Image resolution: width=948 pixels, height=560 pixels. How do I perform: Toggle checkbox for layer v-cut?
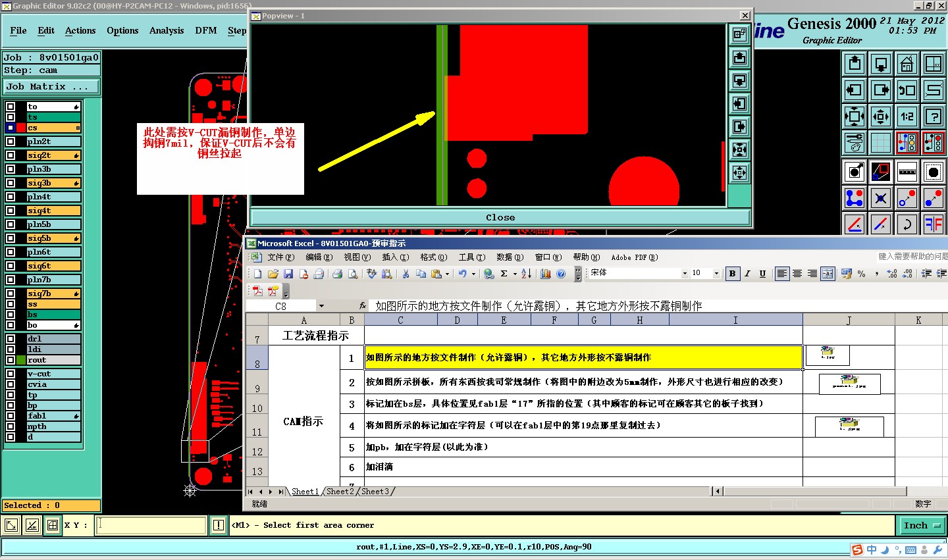[11, 374]
